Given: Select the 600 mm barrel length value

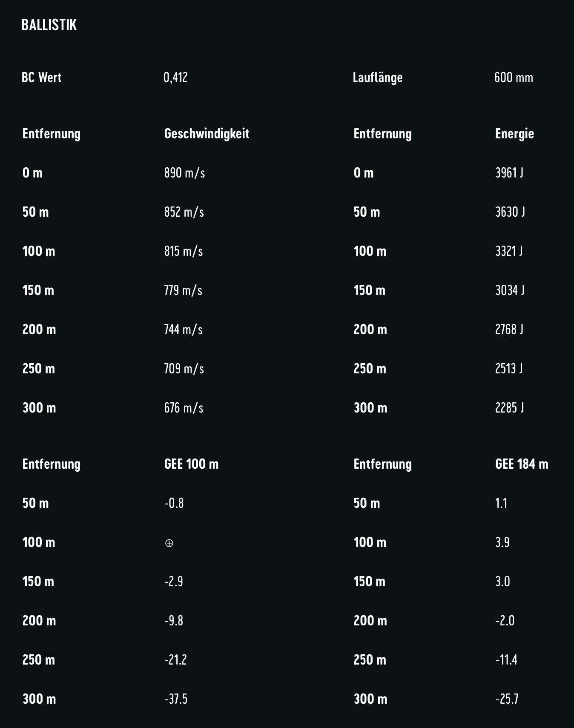Looking at the screenshot, I should pos(514,77).
